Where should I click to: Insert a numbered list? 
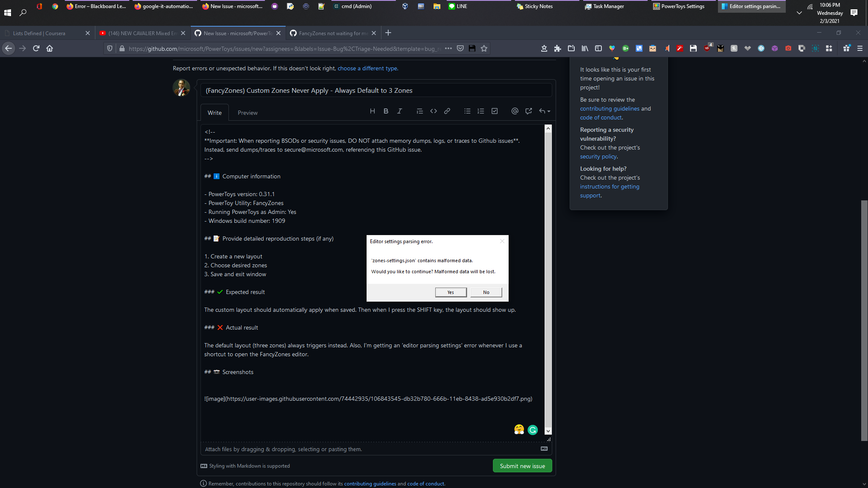481,111
